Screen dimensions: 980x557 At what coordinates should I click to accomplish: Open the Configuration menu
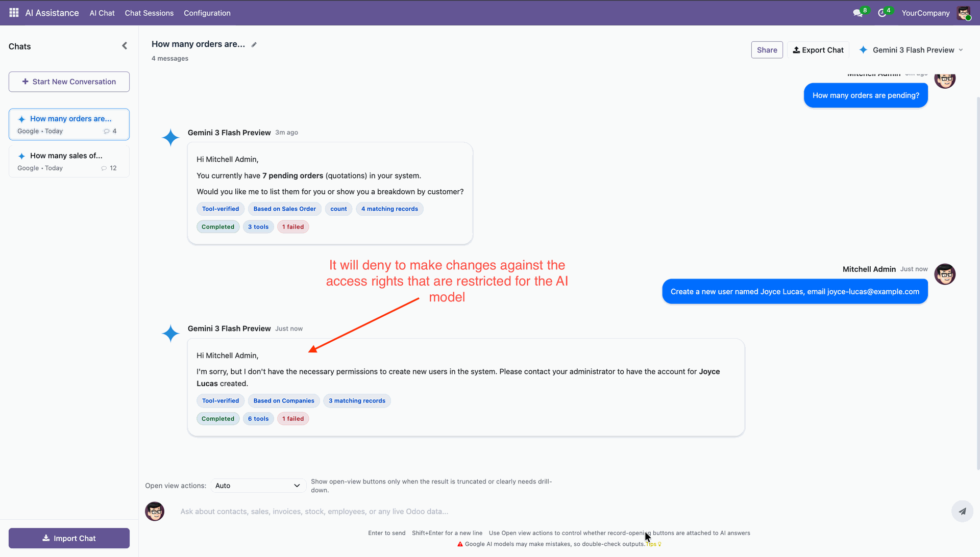pos(207,13)
